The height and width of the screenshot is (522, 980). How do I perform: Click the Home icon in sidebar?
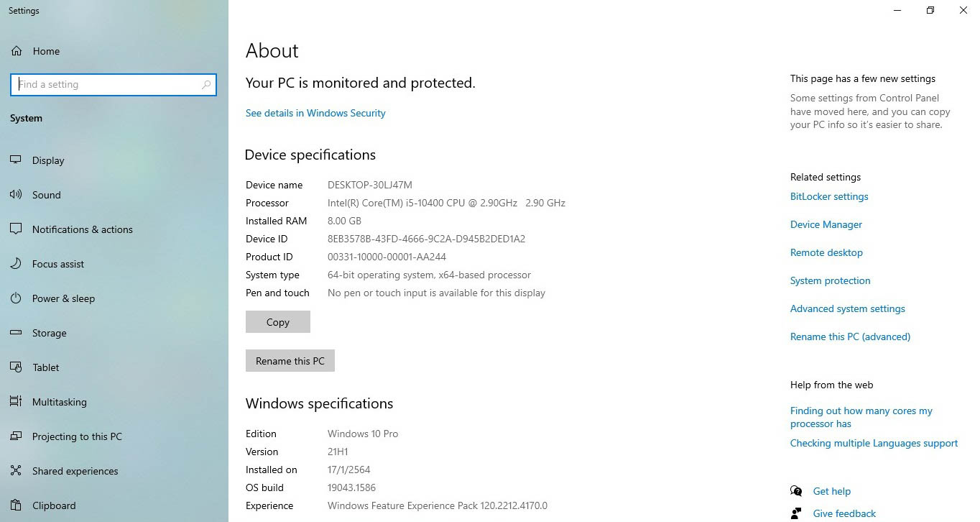(x=17, y=51)
